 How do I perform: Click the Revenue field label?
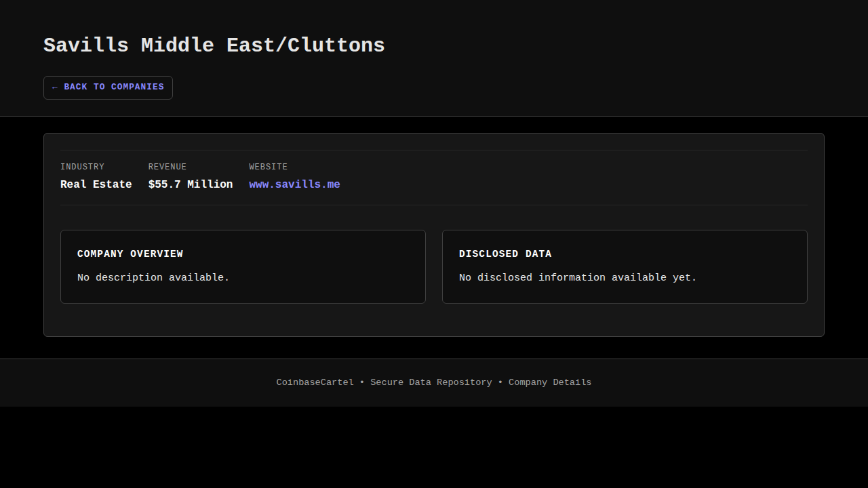pyautogui.click(x=167, y=167)
